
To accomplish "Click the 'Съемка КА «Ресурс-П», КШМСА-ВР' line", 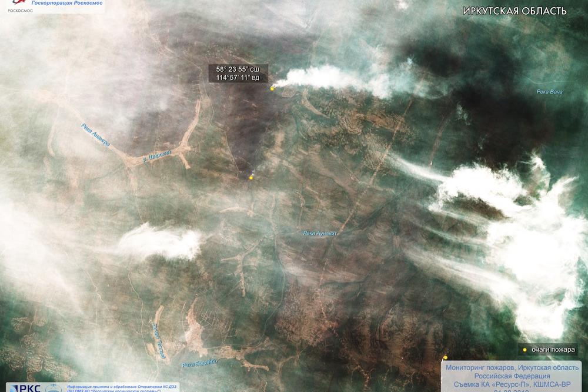I will point(510,384).
